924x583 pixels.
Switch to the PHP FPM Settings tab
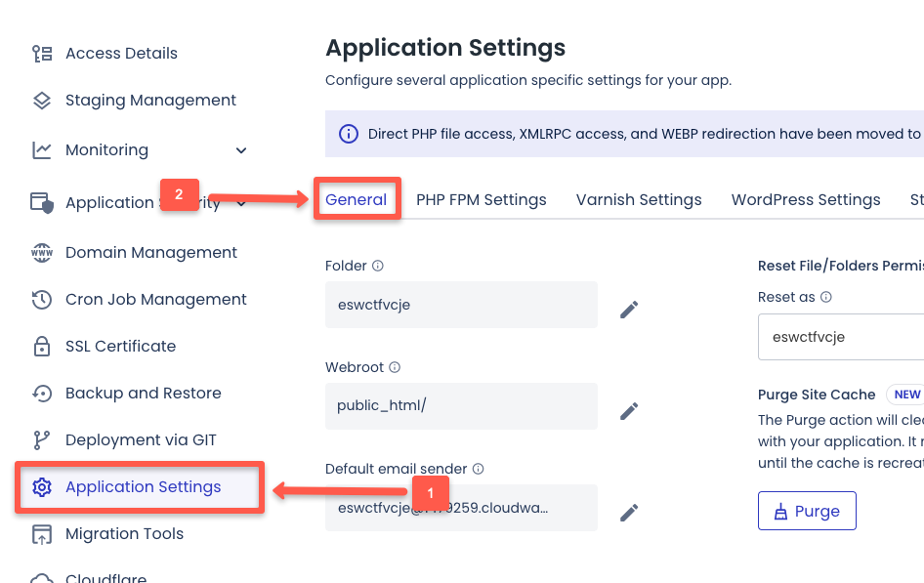click(482, 199)
